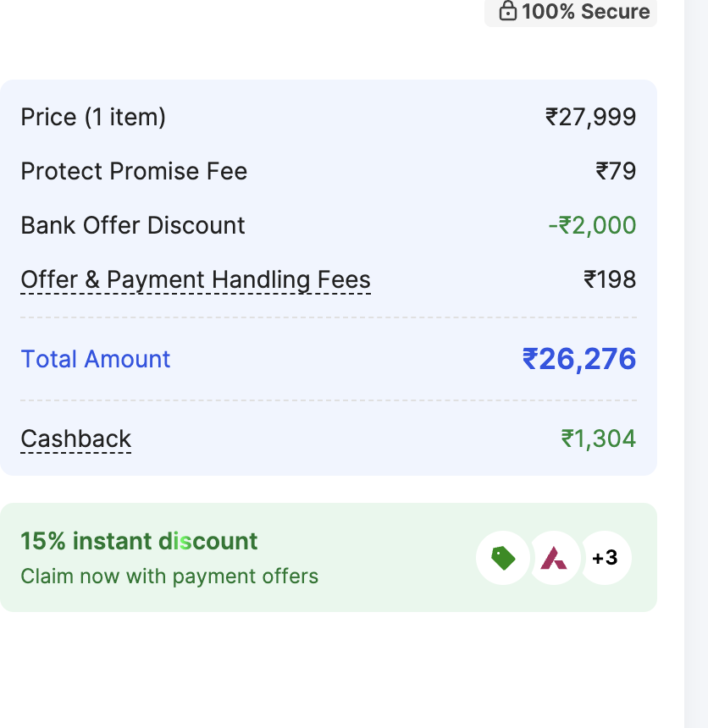
Task: Open the +3 more offers badge
Action: tap(605, 558)
